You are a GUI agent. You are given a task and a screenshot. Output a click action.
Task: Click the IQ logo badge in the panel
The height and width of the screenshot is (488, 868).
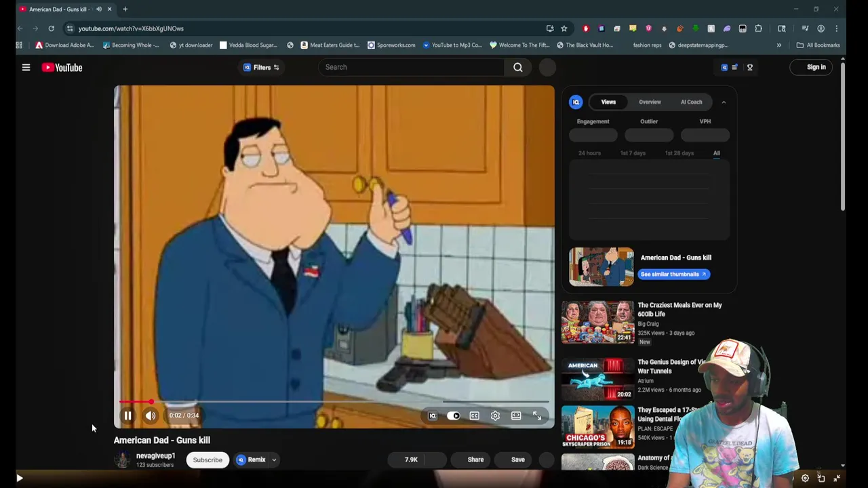pos(576,102)
